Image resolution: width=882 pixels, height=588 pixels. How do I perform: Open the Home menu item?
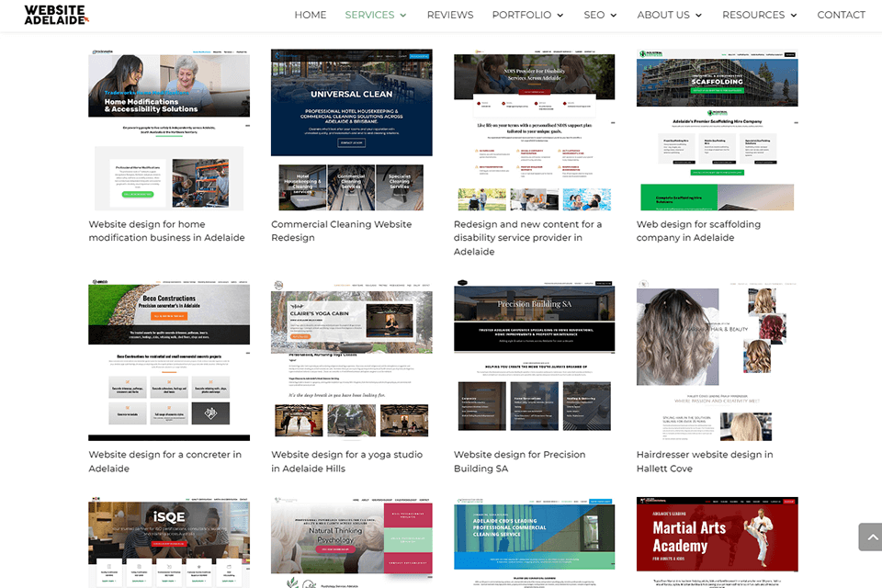click(x=310, y=16)
